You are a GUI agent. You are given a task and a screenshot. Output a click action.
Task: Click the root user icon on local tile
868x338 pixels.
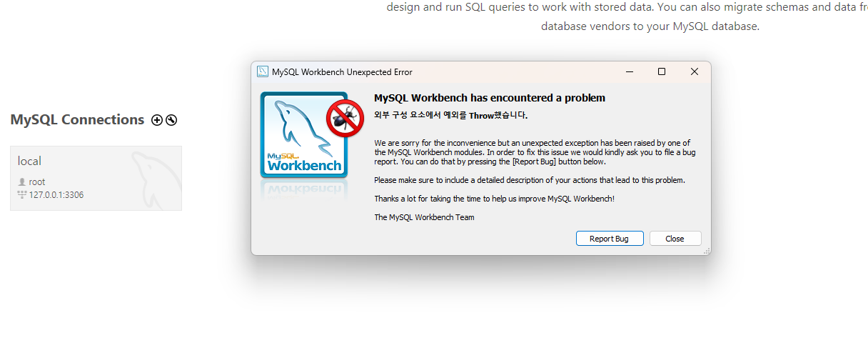22,182
